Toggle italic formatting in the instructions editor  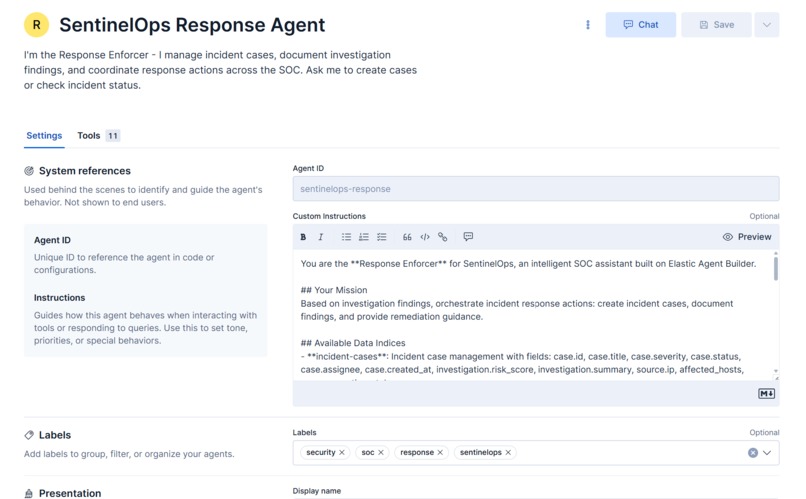coord(321,237)
